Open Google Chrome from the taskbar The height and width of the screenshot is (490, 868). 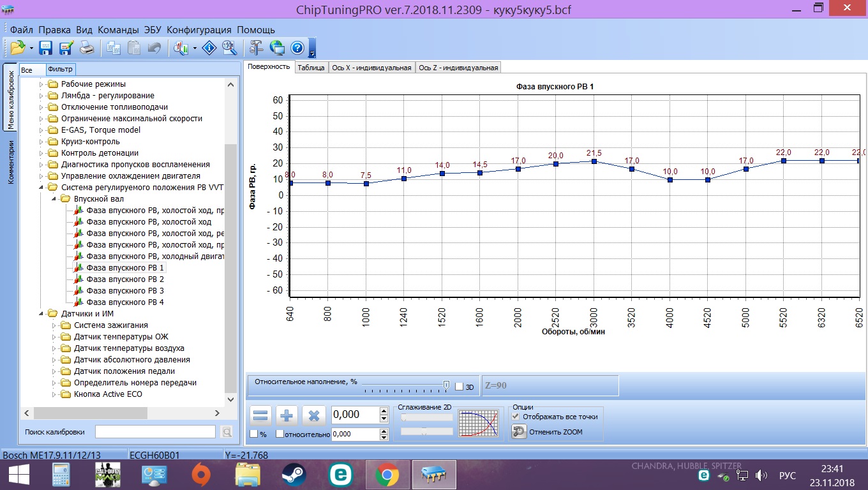click(x=386, y=475)
